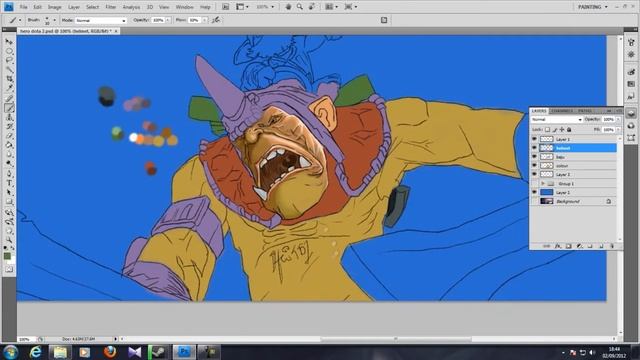Click the Zoom magnifier in application bar
This screenshot has width=640, height=360.
pos(300,7)
